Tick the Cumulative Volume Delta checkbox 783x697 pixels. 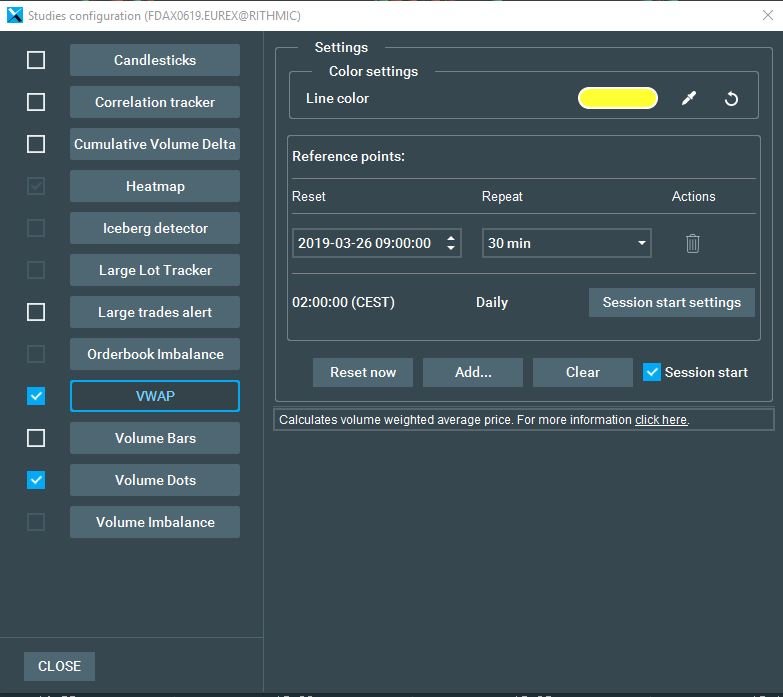tap(36, 144)
